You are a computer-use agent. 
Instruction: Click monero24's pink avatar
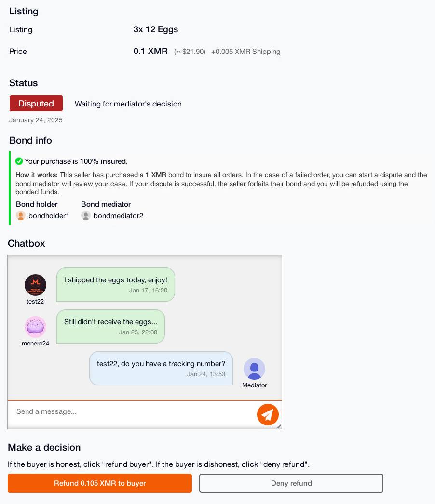(35, 327)
